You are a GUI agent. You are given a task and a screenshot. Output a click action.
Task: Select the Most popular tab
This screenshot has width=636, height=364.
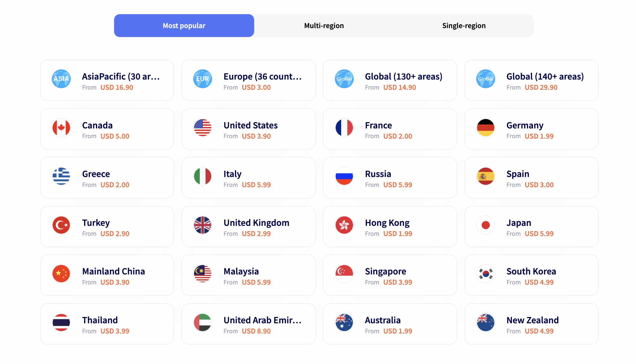[184, 25]
